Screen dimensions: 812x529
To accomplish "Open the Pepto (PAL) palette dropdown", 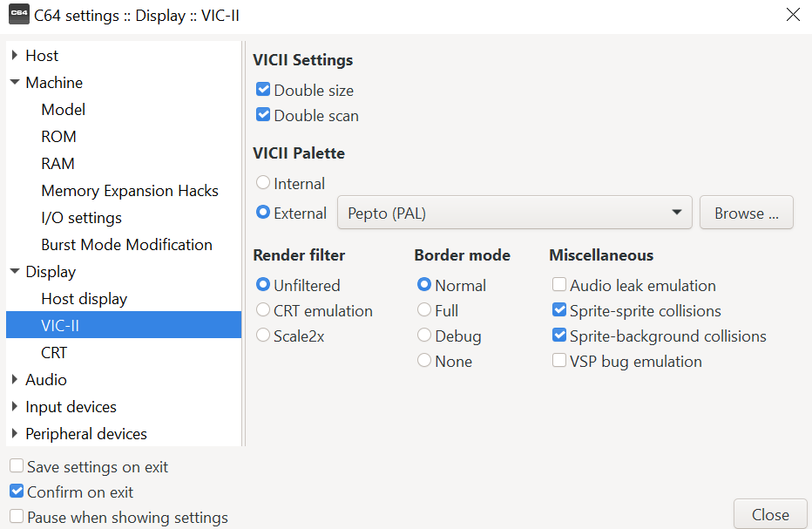I will coord(514,214).
